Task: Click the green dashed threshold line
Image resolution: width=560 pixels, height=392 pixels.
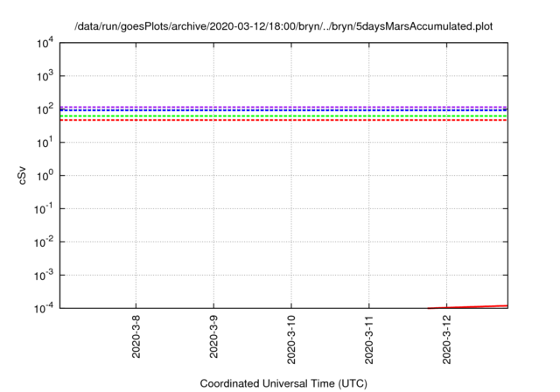Action: click(x=283, y=116)
